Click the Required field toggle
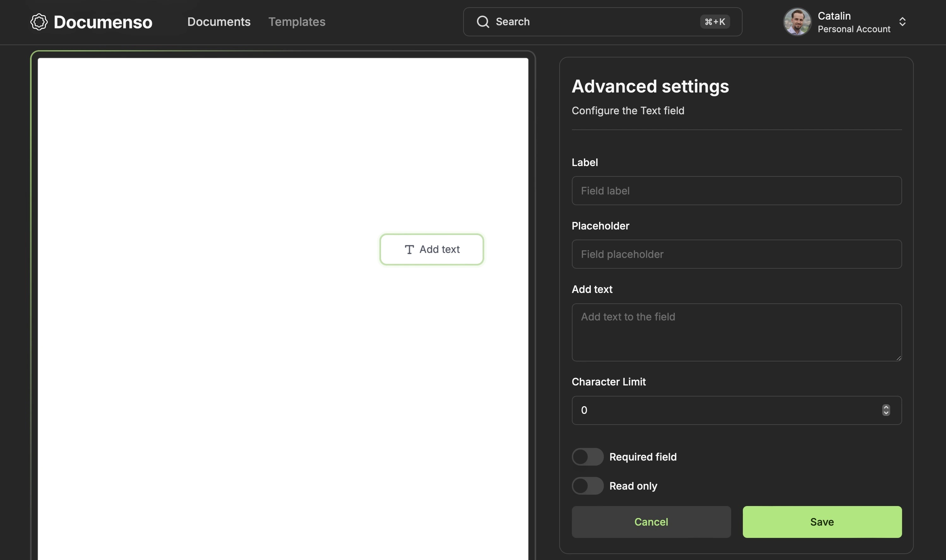 click(x=588, y=457)
